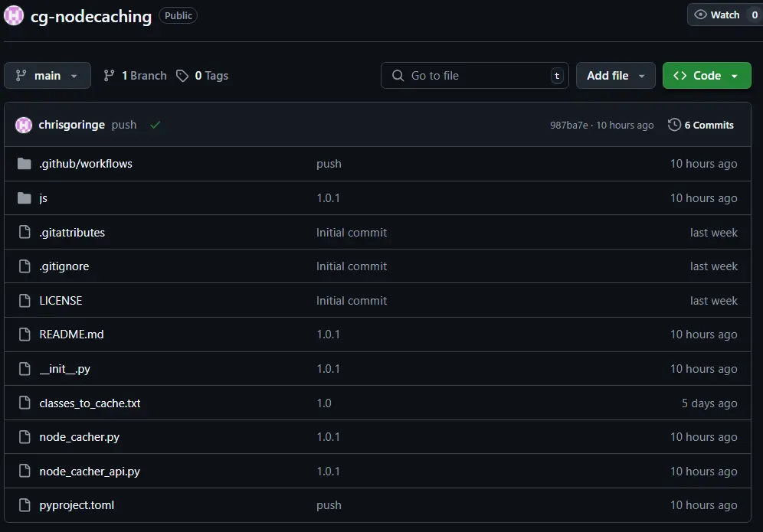Toggle Watch on this repository
This screenshot has height=532, width=763.
[717, 15]
